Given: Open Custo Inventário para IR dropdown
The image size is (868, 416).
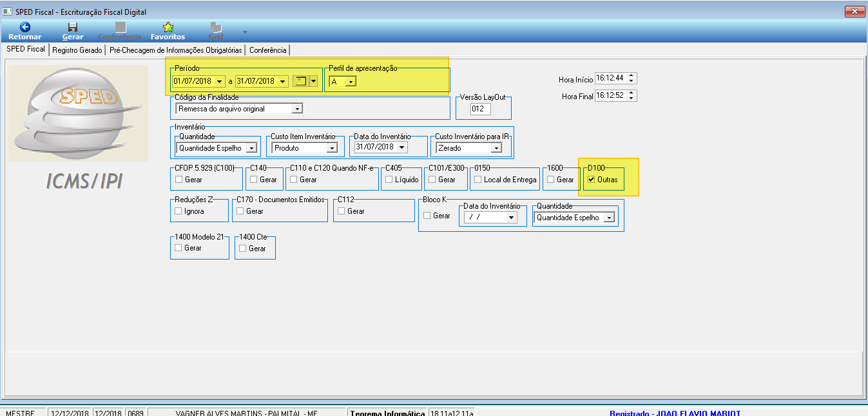Looking at the screenshot, I should click(x=496, y=148).
